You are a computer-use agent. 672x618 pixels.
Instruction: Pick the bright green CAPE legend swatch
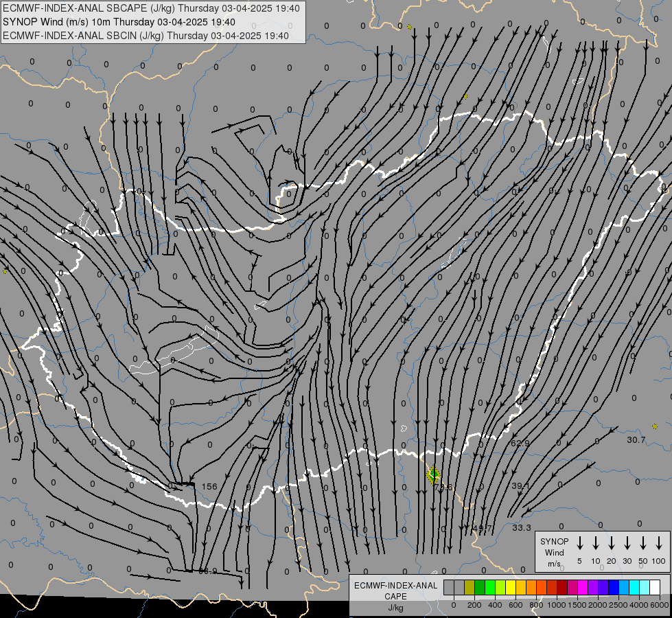(490, 587)
